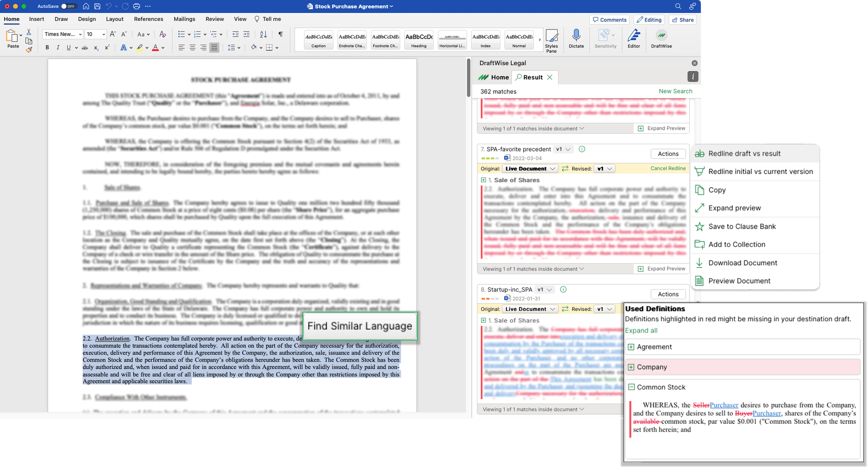
Task: Click Cancel Redline
Action: [667, 168]
